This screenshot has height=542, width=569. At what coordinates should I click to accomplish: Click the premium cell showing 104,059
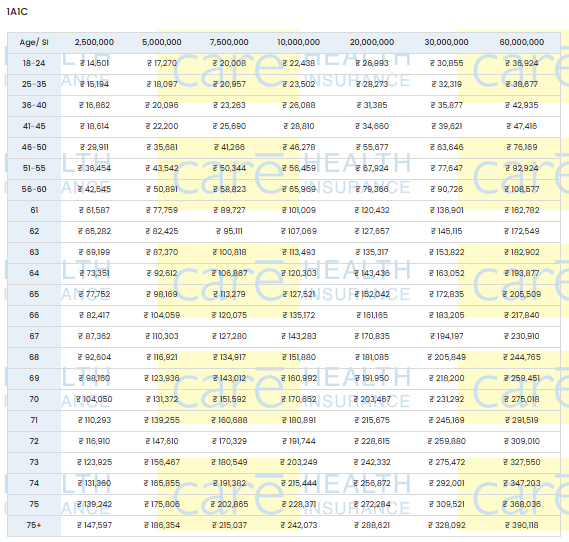point(162,315)
